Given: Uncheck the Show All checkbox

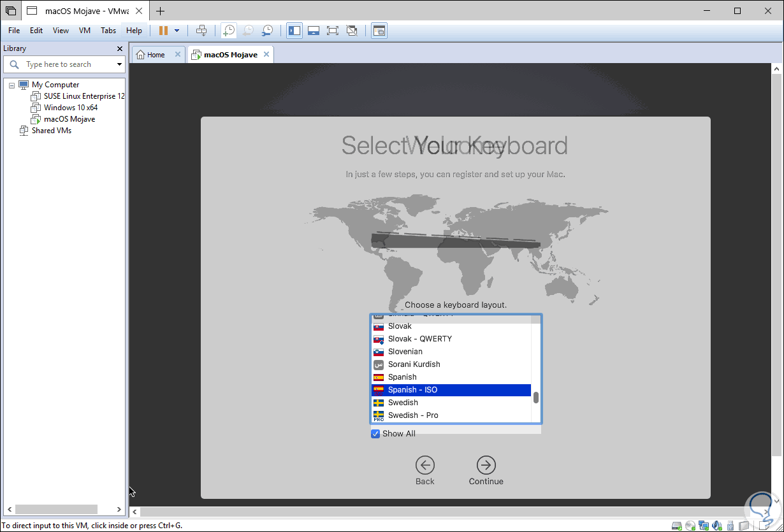Looking at the screenshot, I should (x=375, y=434).
